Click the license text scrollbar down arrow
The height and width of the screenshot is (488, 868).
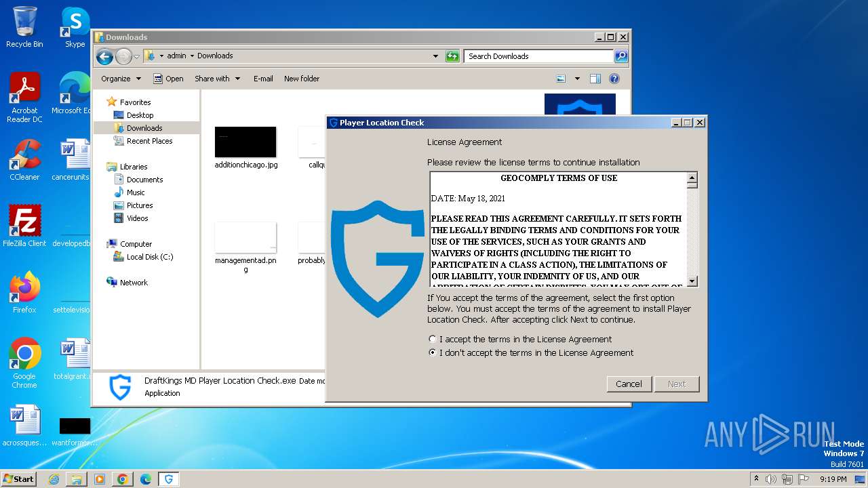(692, 281)
